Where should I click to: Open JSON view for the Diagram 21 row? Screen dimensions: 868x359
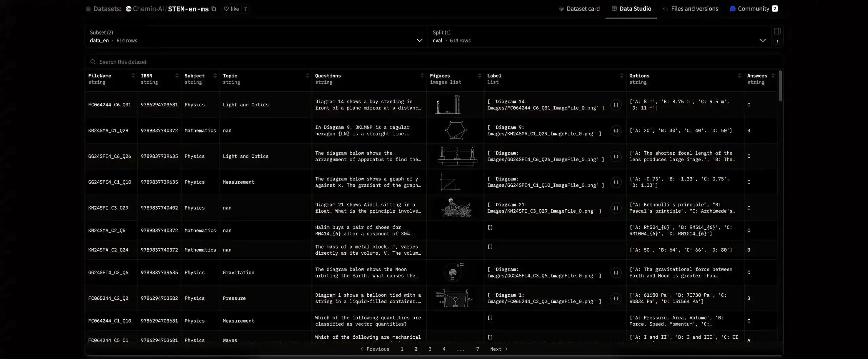click(x=616, y=208)
